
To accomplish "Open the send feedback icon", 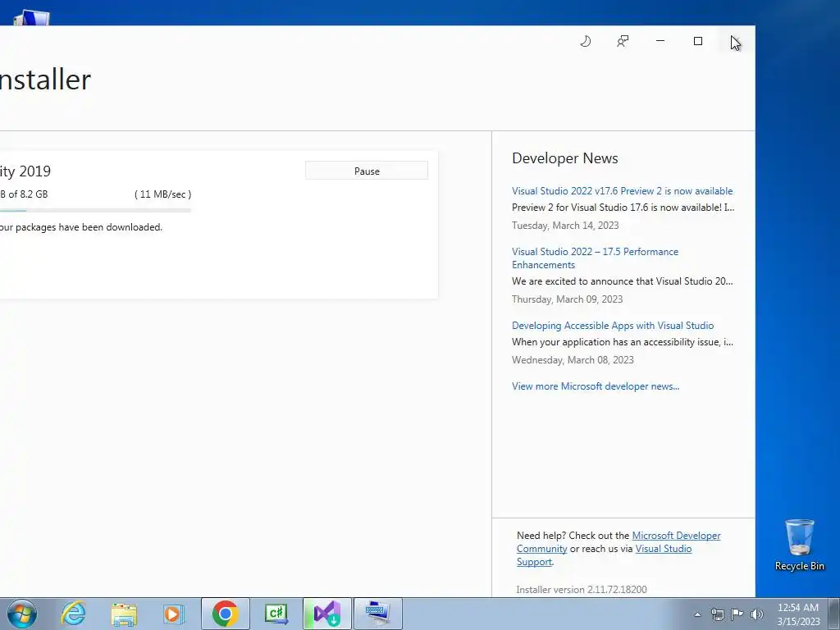I will click(x=623, y=41).
